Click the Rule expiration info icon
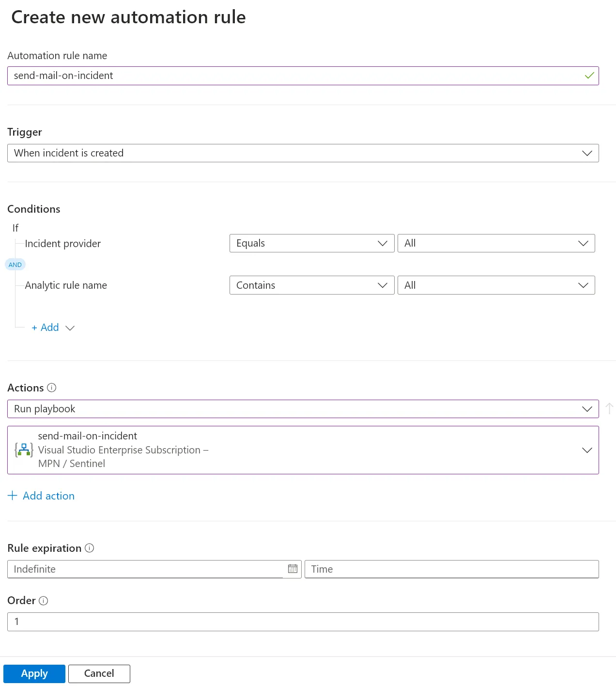The width and height of the screenshot is (616, 686). [x=90, y=548]
